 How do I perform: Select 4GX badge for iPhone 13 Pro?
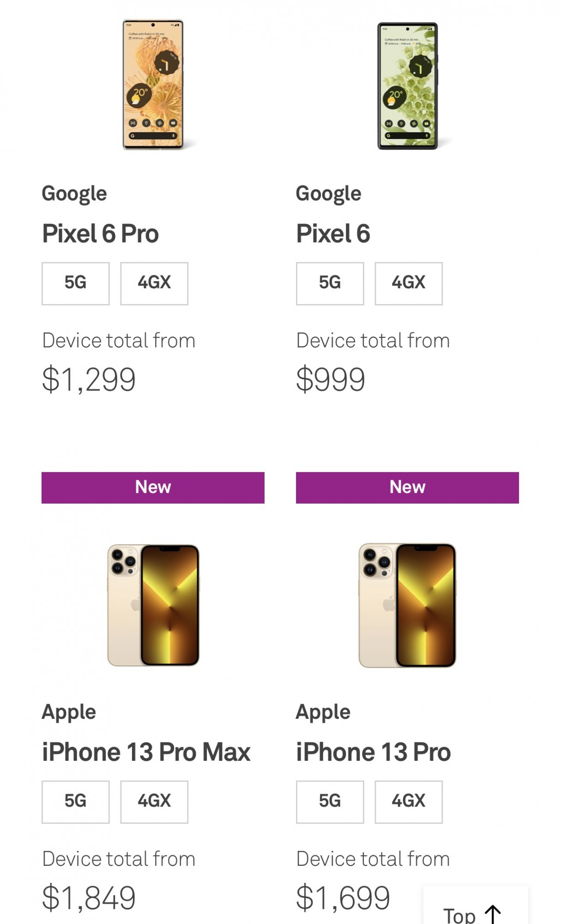[x=408, y=802]
